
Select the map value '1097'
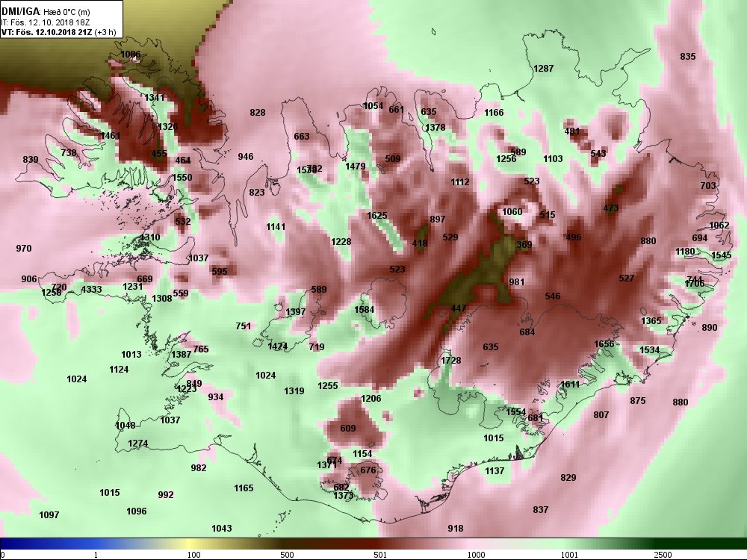coord(49,515)
